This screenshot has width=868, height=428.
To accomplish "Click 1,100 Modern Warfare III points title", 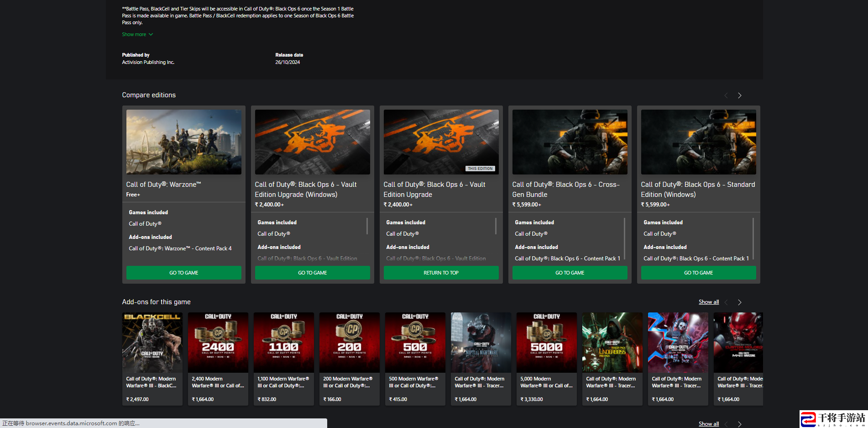I will click(283, 382).
